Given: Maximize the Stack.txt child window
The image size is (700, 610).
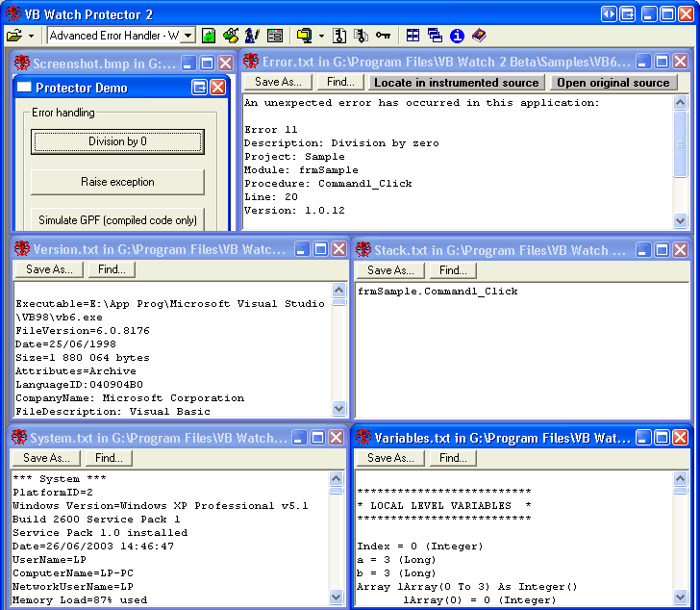Looking at the screenshot, I should (662, 249).
